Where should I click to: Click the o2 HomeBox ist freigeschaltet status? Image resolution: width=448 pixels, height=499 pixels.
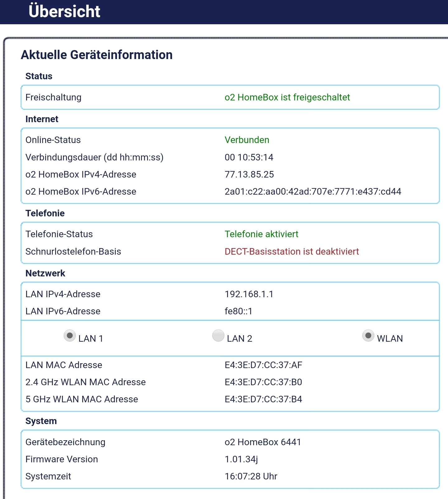pos(287,97)
